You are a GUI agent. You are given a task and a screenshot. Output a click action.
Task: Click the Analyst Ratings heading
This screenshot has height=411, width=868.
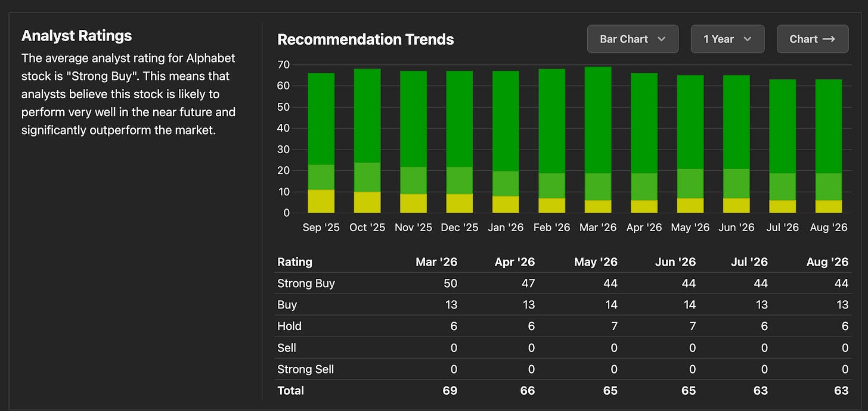point(77,36)
